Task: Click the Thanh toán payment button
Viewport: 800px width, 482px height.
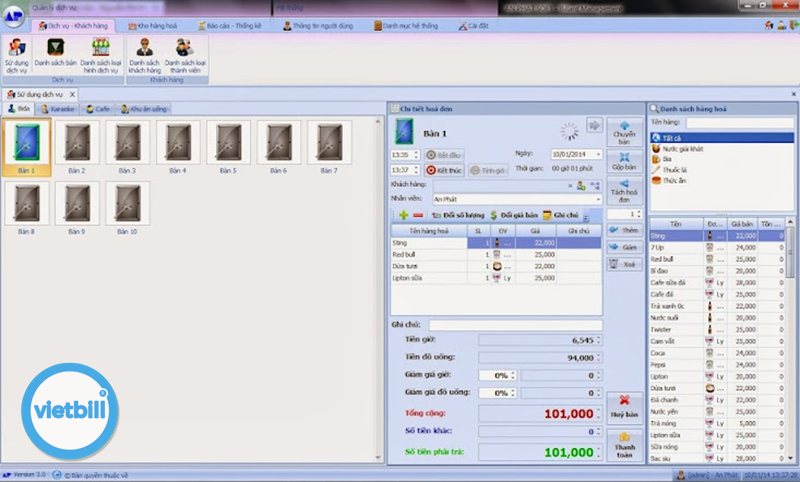Action: point(625,444)
